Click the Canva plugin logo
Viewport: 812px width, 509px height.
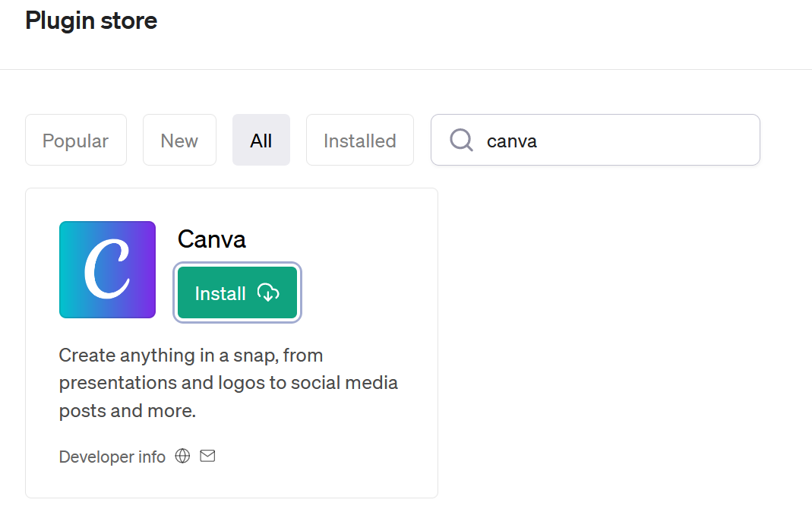[x=107, y=269]
